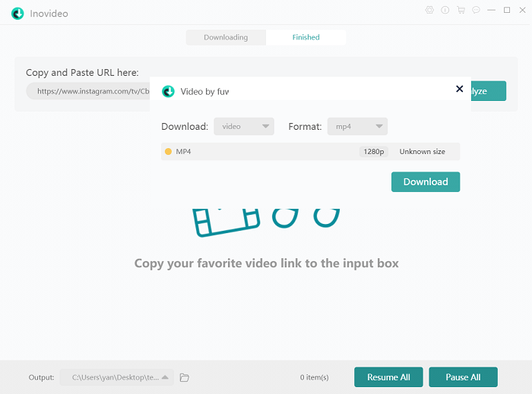Open output folder with folder icon
Screen dimensions: 532x394
tap(184, 377)
